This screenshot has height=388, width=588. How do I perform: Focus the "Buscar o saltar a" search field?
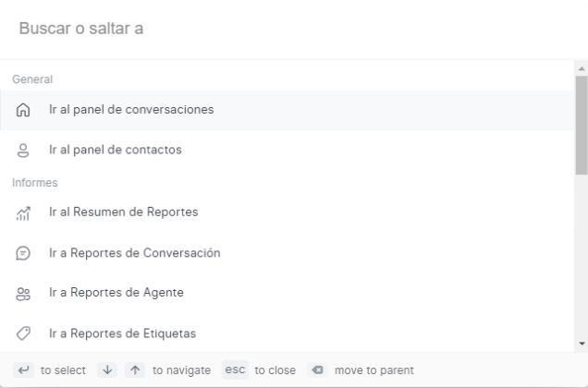(x=277, y=30)
